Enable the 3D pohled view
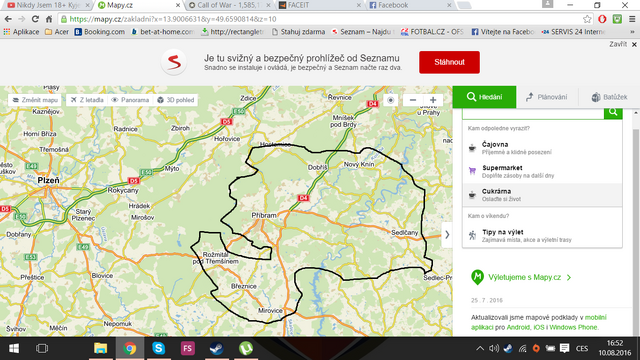Screen dimensions: 640x360 [176, 100]
